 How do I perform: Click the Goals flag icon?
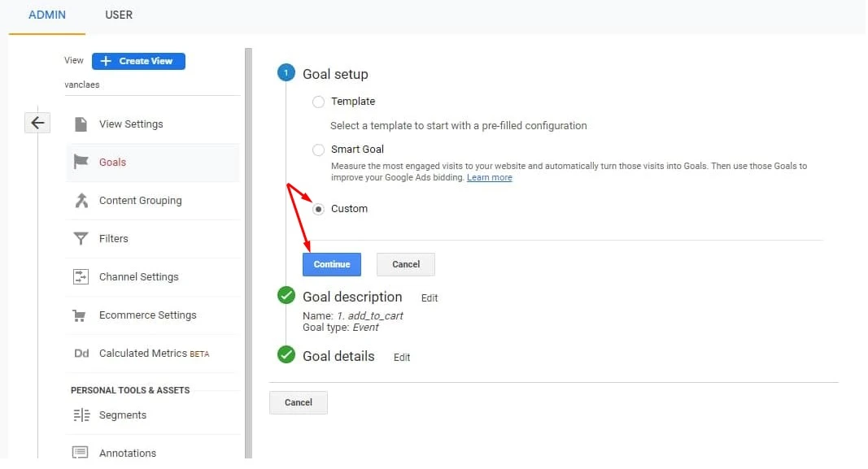click(x=82, y=162)
